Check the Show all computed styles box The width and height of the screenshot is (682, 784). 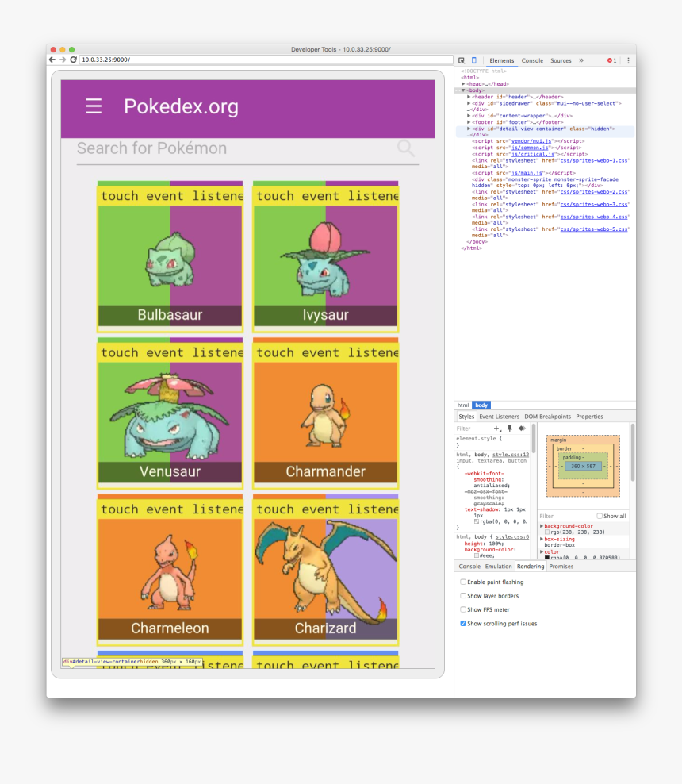(599, 516)
